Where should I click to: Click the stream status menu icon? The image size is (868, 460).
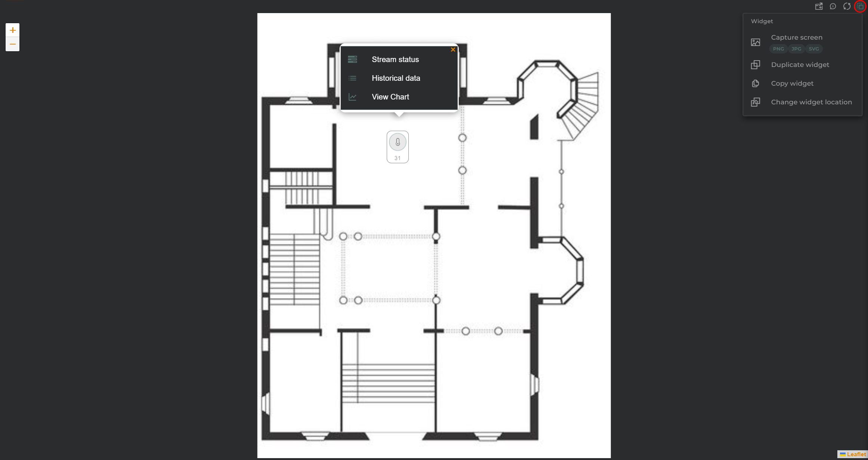pyautogui.click(x=352, y=59)
